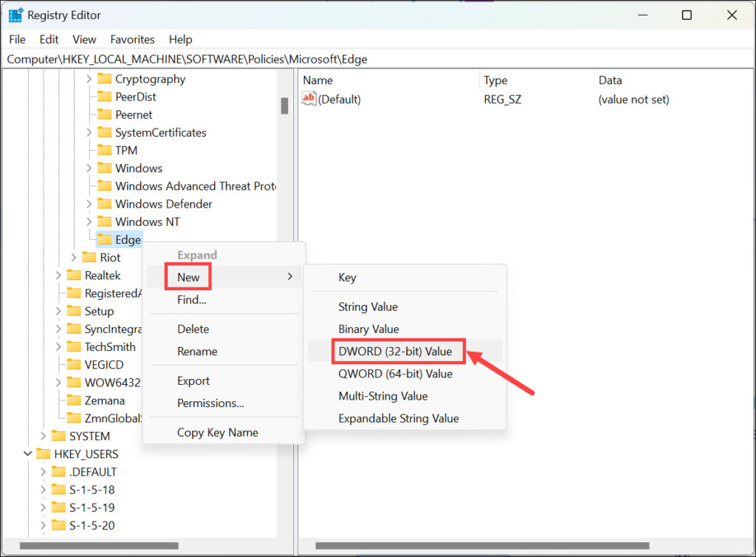Viewport: 756px width, 557px height.
Task: Click the Edge folder icon
Action: [x=104, y=239]
